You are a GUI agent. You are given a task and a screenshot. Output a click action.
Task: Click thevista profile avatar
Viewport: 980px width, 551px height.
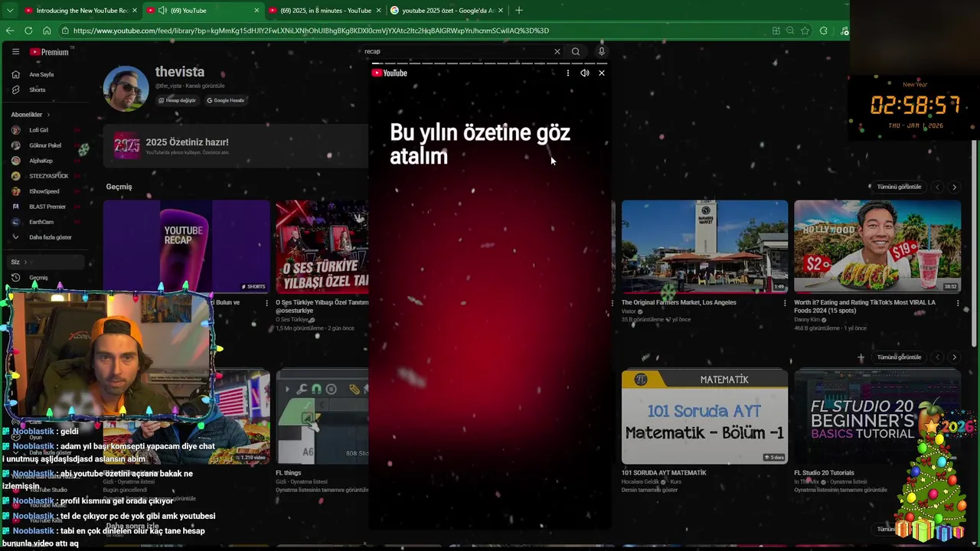pyautogui.click(x=126, y=89)
